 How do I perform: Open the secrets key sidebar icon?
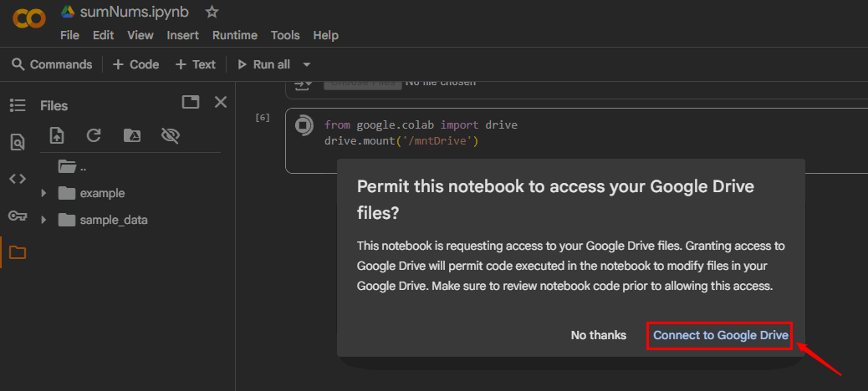point(18,216)
